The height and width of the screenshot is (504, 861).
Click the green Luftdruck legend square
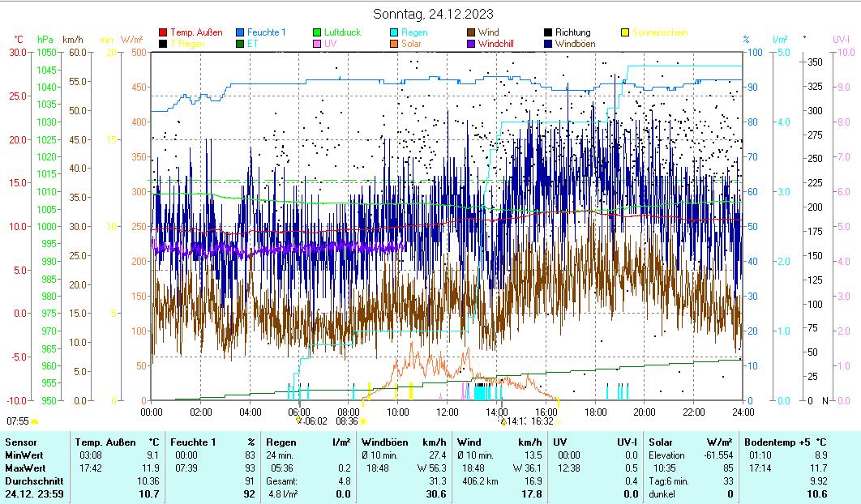[x=317, y=33]
